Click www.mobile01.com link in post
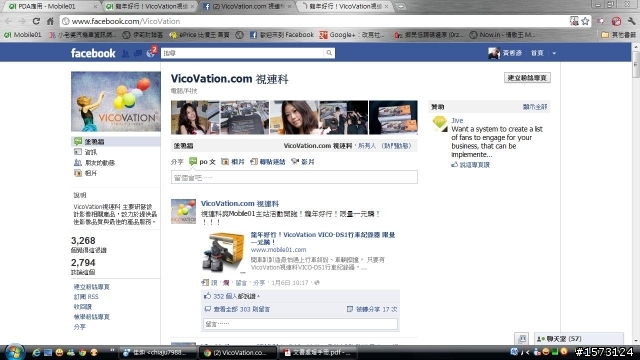This screenshot has width=640, height=360. pyautogui.click(x=278, y=250)
